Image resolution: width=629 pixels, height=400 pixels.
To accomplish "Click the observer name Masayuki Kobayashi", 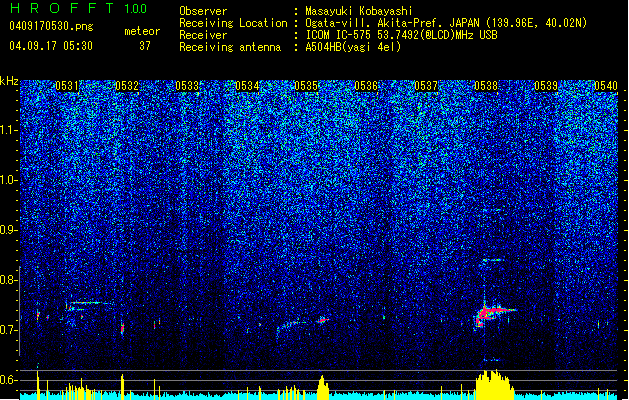I will (359, 11).
